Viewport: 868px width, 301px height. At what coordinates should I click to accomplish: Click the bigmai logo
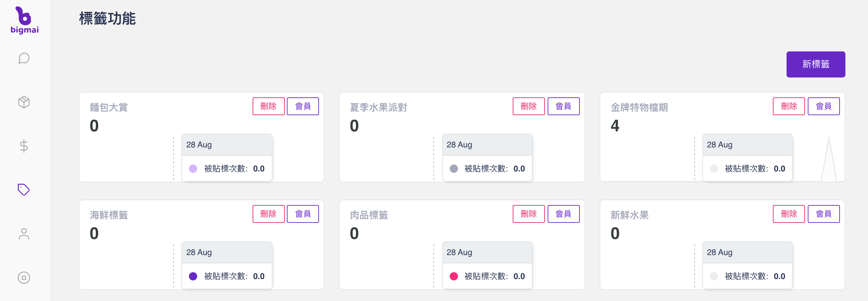pos(25,20)
